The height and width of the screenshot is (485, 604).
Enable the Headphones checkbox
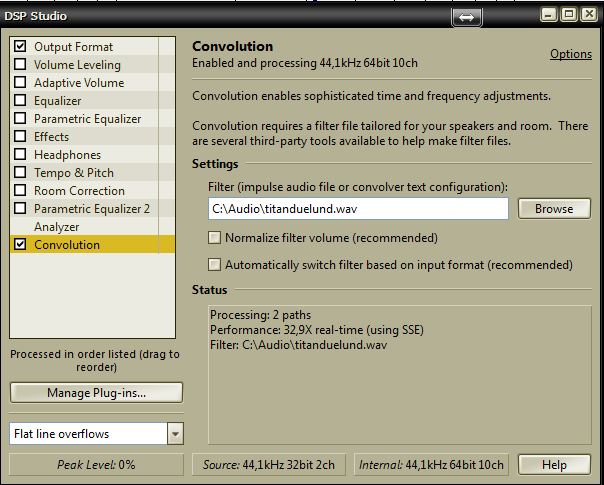[20, 154]
